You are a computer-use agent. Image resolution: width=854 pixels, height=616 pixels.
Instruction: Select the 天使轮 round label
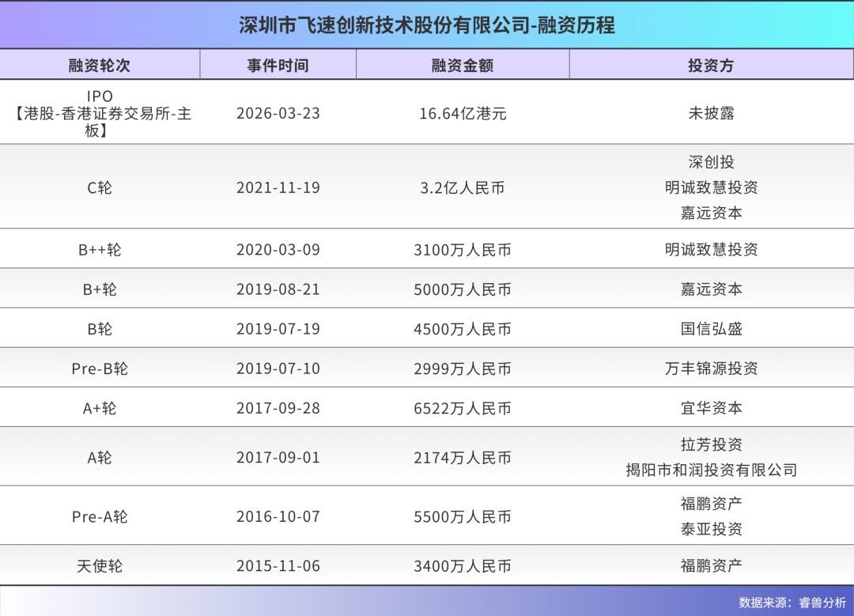100,566
